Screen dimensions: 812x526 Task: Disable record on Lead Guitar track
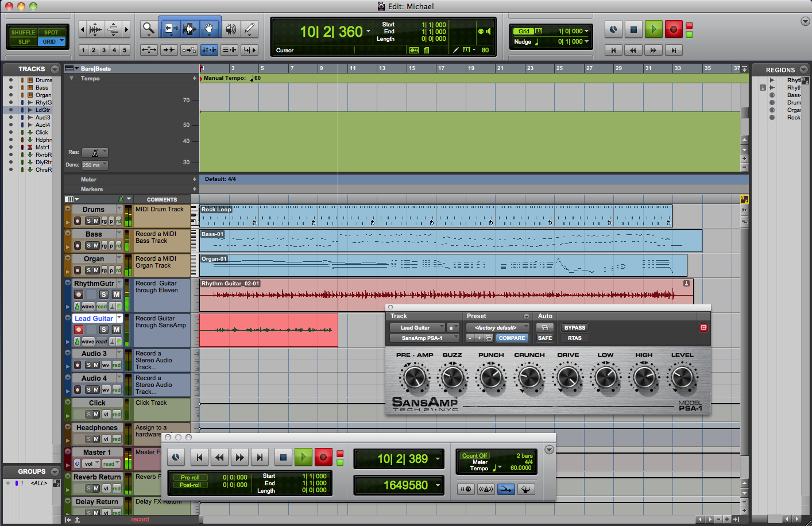coord(79,330)
